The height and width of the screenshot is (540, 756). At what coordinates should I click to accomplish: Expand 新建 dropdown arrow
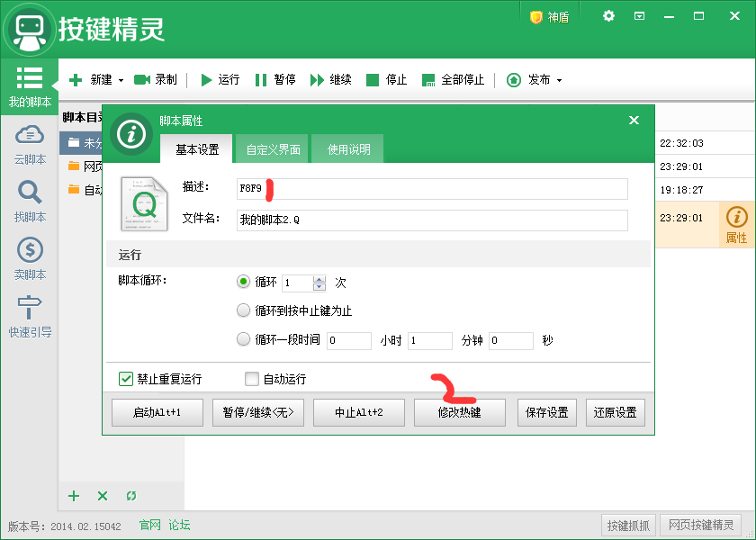121,80
